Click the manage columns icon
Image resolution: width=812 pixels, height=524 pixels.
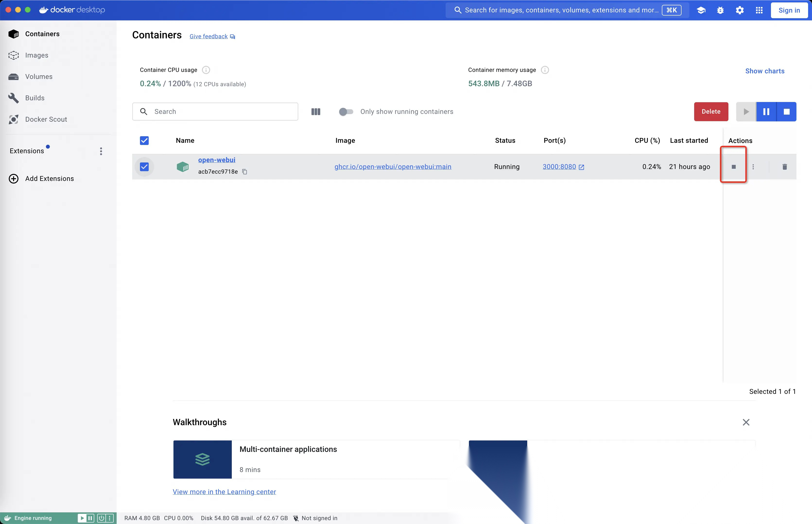point(316,112)
